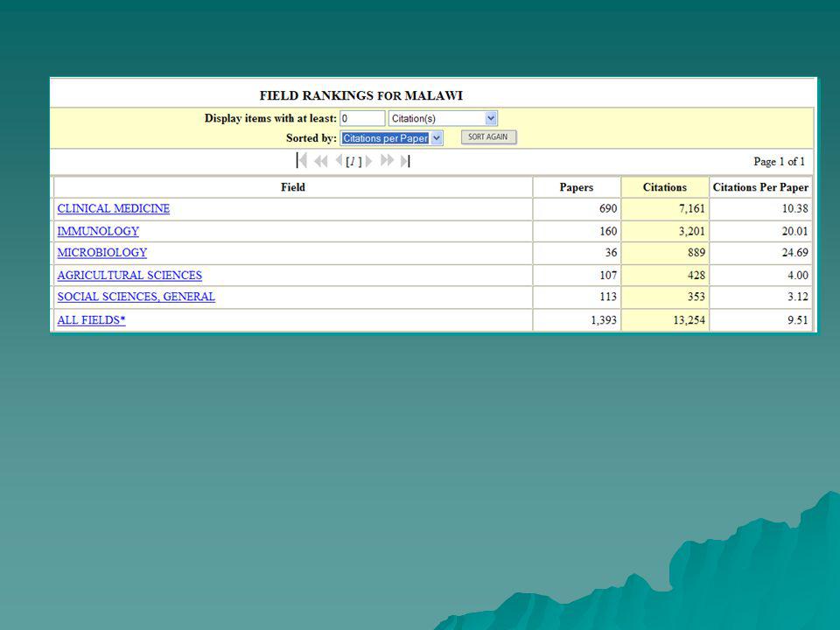Image resolution: width=840 pixels, height=630 pixels.
Task: Click the single next page arrow
Action: point(368,161)
